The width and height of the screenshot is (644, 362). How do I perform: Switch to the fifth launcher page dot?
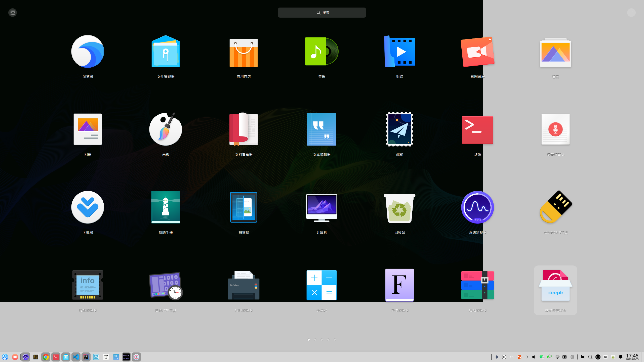click(x=335, y=340)
